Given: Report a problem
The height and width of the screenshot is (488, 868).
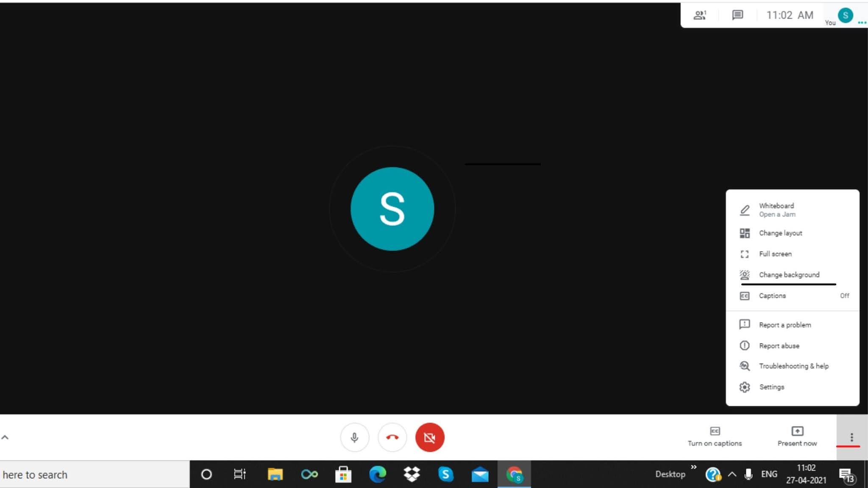Looking at the screenshot, I should [x=784, y=324].
